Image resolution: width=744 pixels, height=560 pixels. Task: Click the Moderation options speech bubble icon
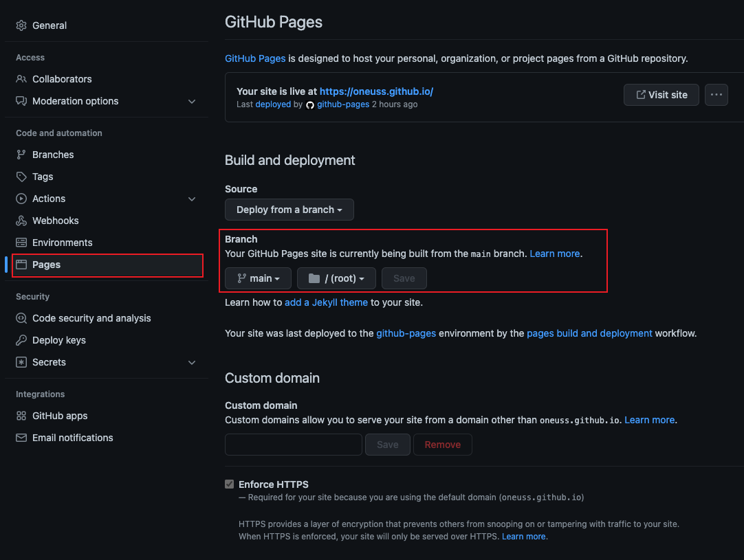(21, 101)
